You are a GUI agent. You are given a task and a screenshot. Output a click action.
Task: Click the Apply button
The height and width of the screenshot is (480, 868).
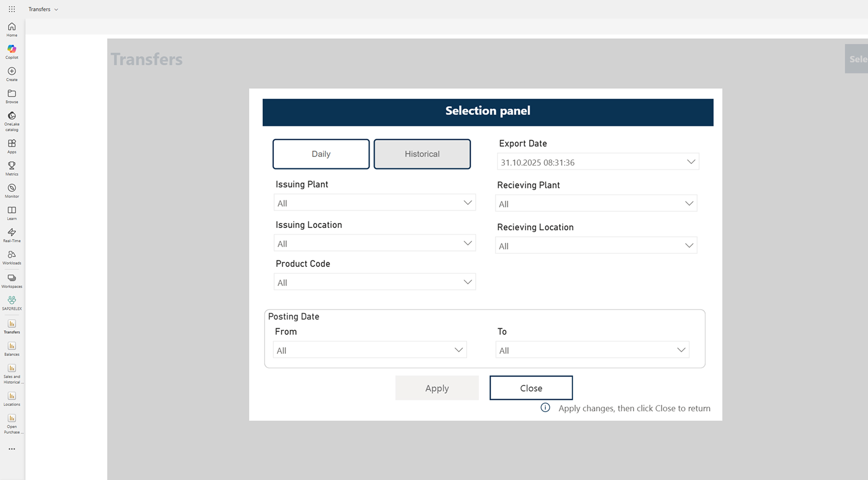pos(437,388)
